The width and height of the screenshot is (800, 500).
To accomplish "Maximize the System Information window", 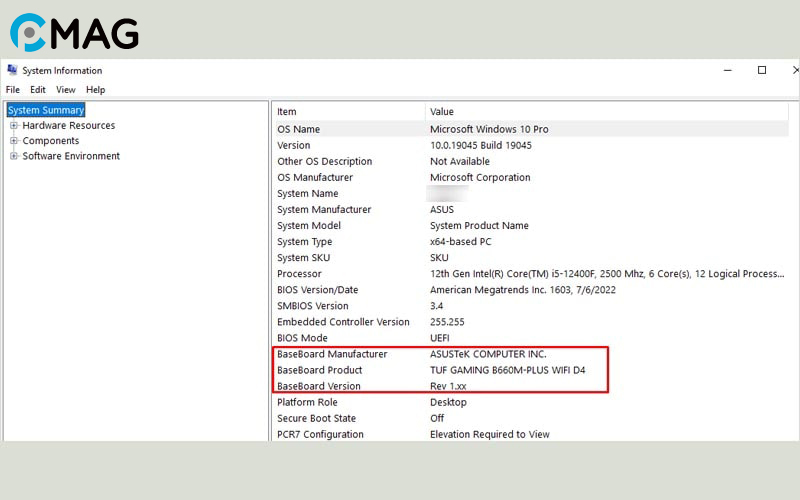I will coord(762,70).
